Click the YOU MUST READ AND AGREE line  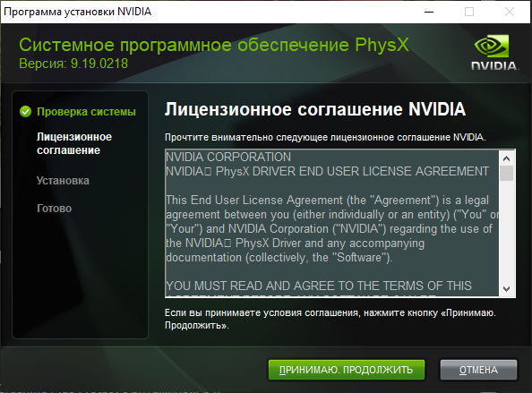coord(319,286)
